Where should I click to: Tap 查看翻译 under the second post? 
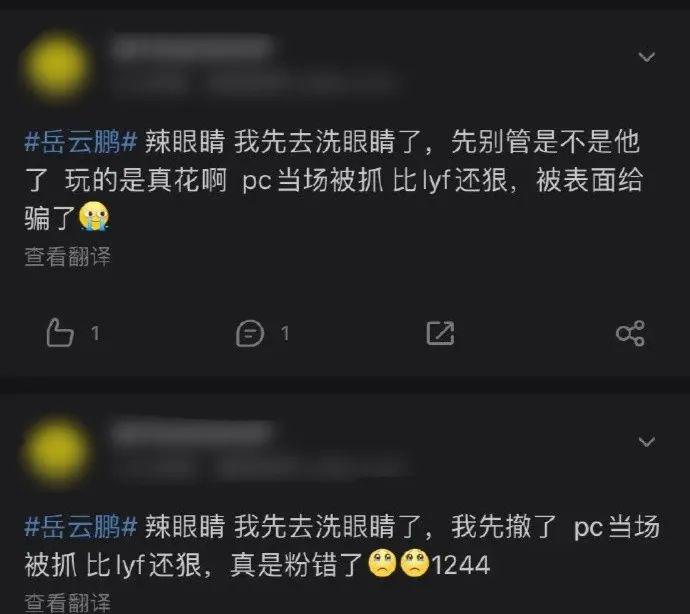click(x=67, y=603)
